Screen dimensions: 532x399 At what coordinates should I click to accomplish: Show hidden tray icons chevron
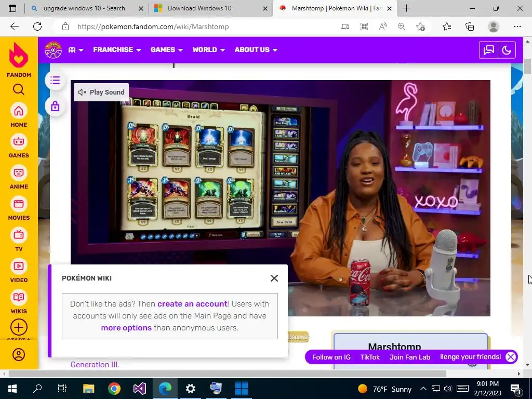(423, 389)
